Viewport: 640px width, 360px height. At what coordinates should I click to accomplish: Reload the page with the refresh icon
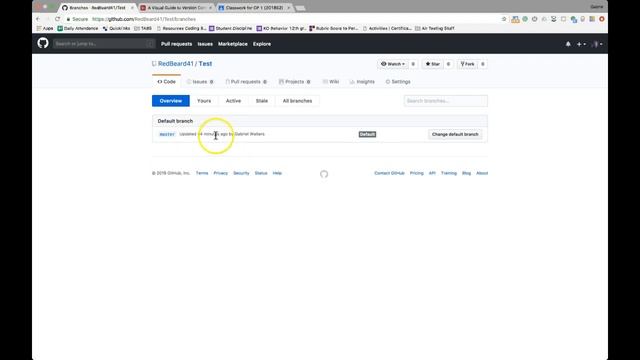(58, 19)
